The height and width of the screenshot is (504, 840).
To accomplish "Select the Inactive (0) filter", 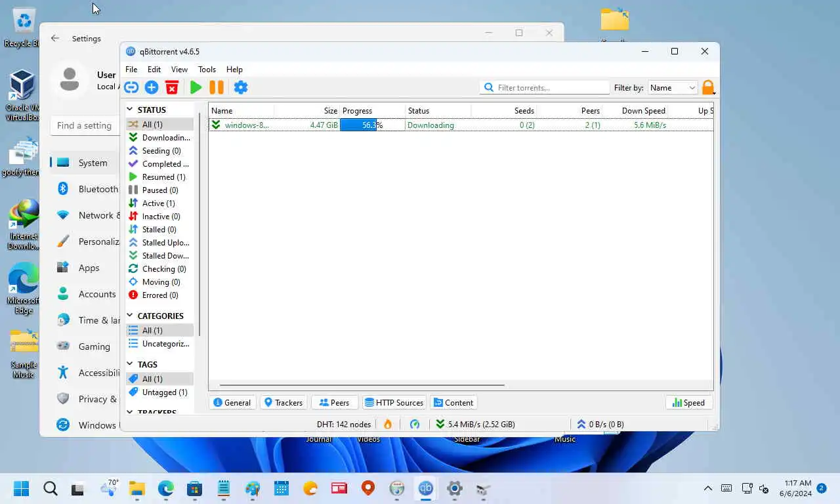I will (159, 216).
